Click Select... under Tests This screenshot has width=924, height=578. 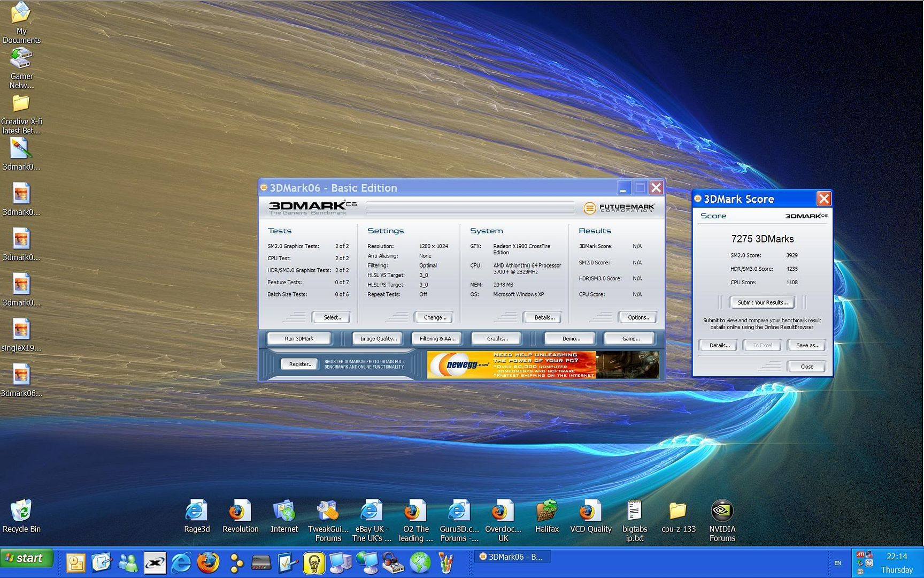point(332,317)
